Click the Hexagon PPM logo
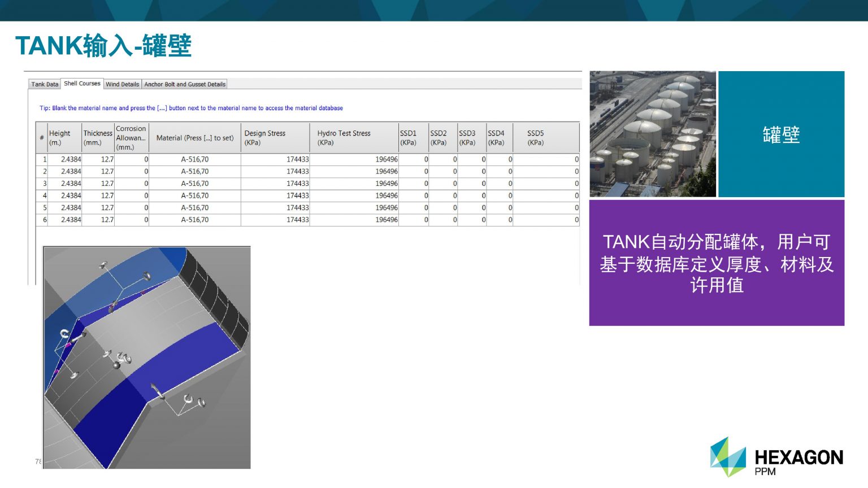The width and height of the screenshot is (868, 488). pos(776,457)
